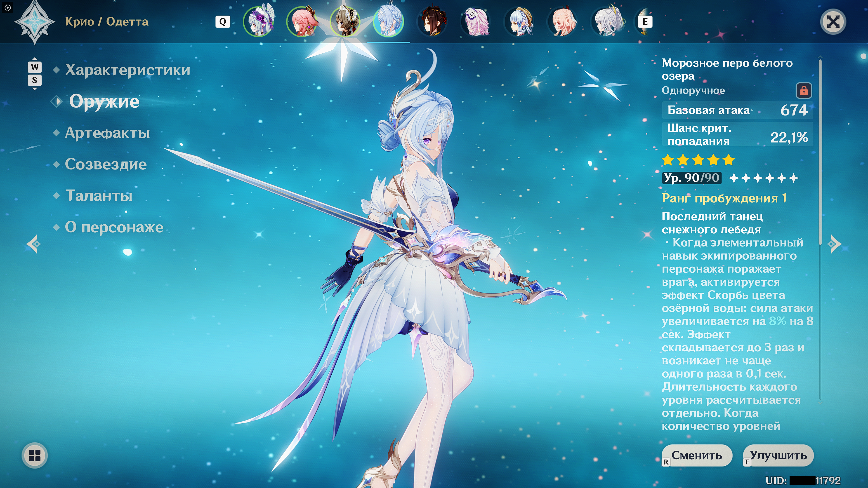Viewport: 868px width, 488px height.
Task: Open the Таланты menu
Action: click(98, 196)
